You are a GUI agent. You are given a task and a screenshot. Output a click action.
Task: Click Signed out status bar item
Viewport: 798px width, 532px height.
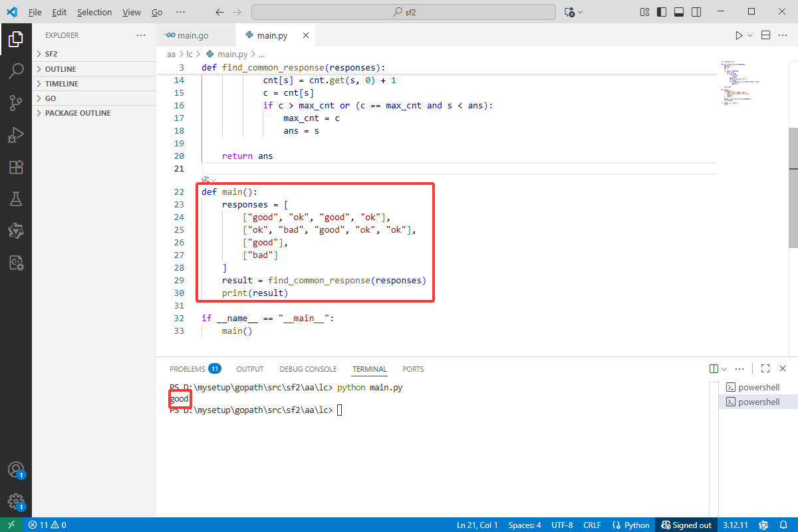(x=686, y=525)
